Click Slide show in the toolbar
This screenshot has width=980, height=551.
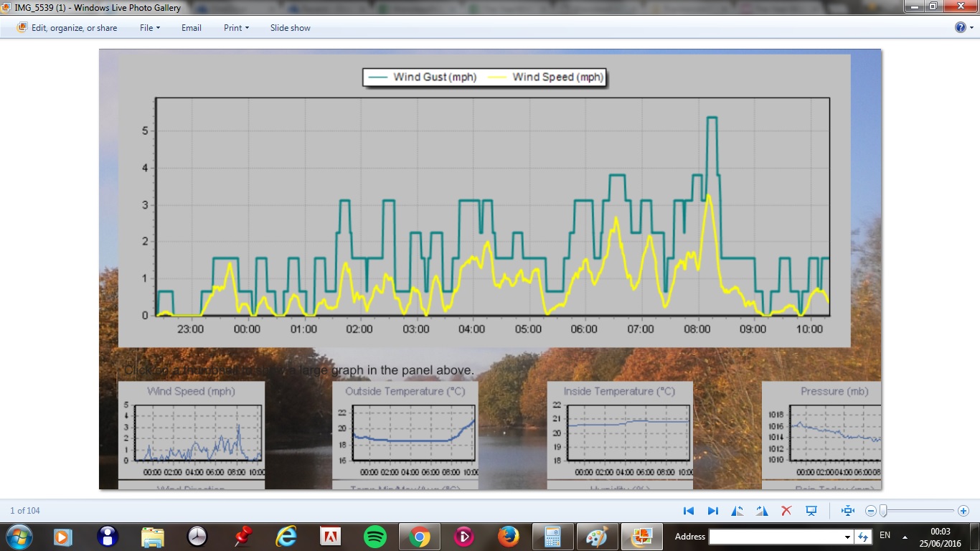(x=290, y=28)
